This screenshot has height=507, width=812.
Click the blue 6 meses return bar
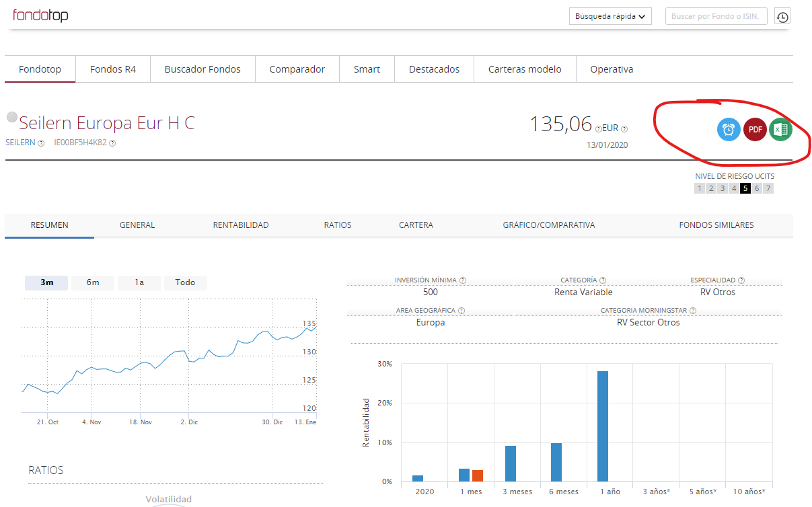pos(556,463)
